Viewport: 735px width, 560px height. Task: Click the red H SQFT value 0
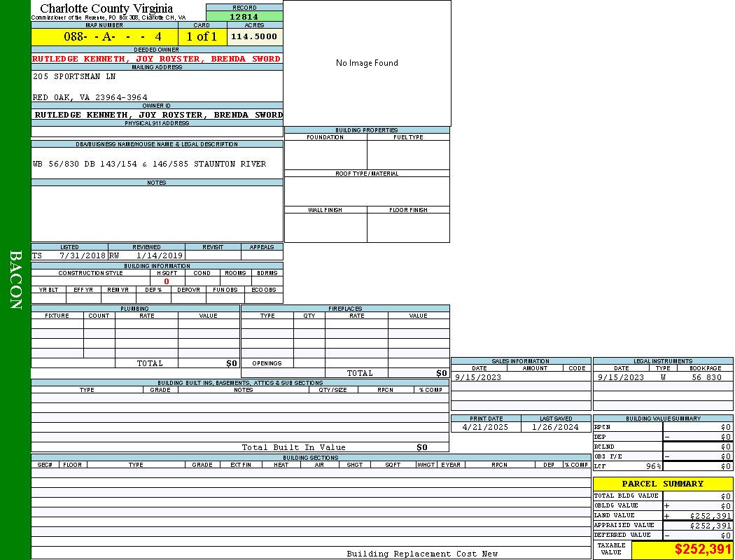point(167,281)
